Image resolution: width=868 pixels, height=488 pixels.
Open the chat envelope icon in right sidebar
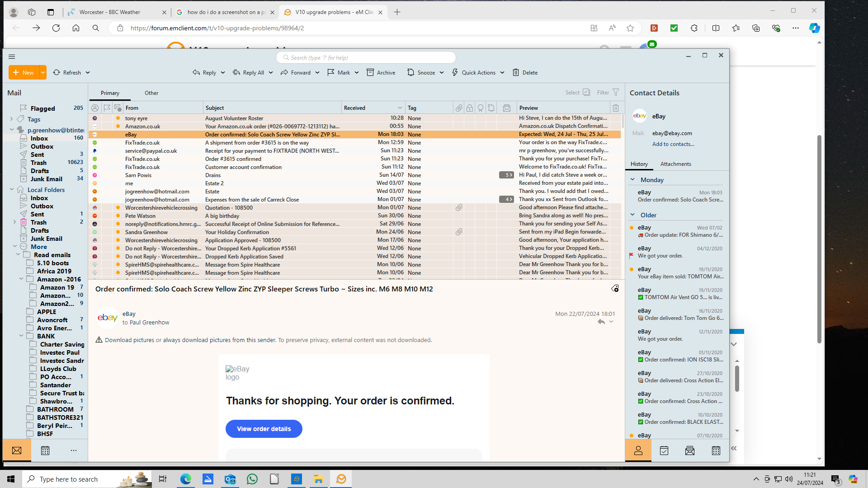click(x=690, y=450)
